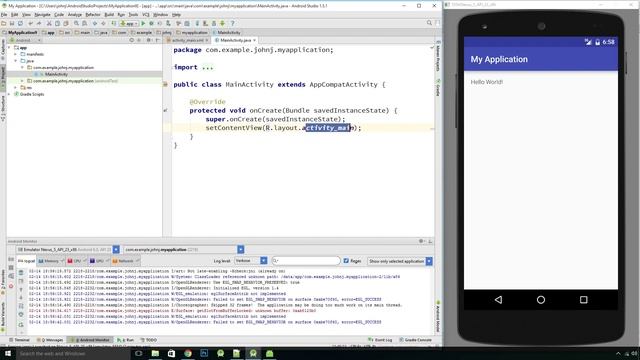
Task: Open the File menu
Action: (x=4, y=15)
